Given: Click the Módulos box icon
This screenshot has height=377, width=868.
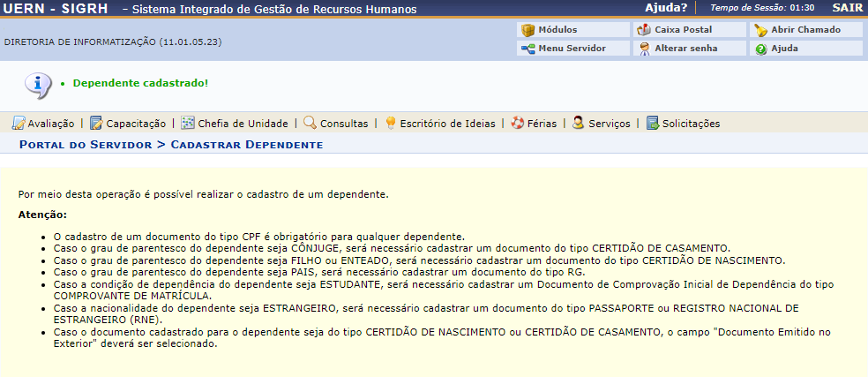Looking at the screenshot, I should tap(528, 30).
